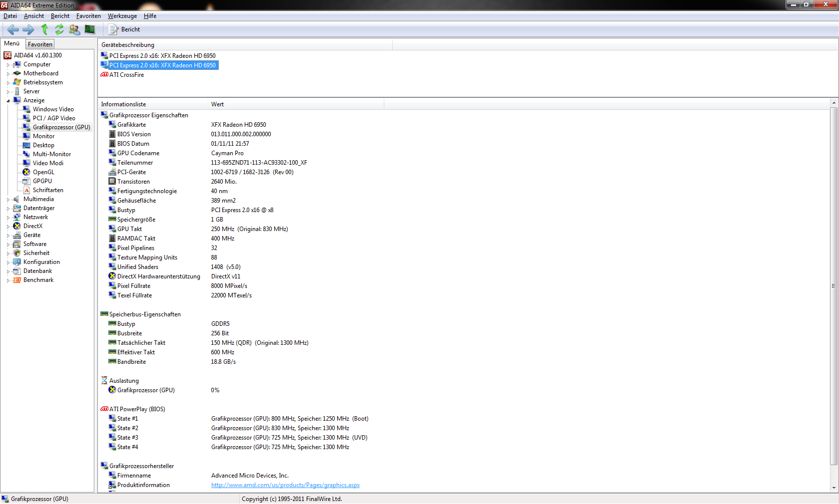Click the Multi-Monitor icon in the tree
839x504 pixels.
click(26, 154)
